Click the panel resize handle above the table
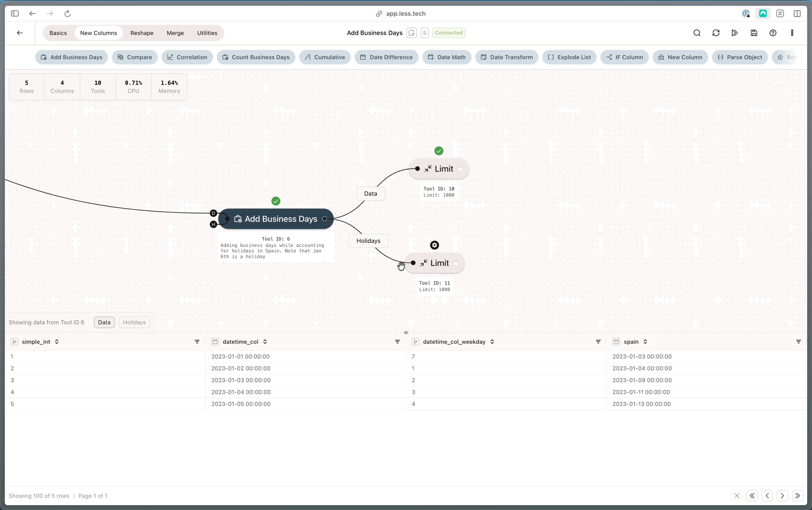 (x=406, y=333)
